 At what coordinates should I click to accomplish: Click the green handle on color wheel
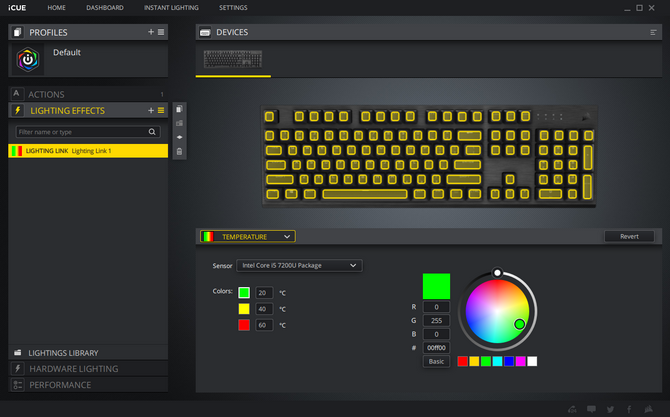pos(520,324)
